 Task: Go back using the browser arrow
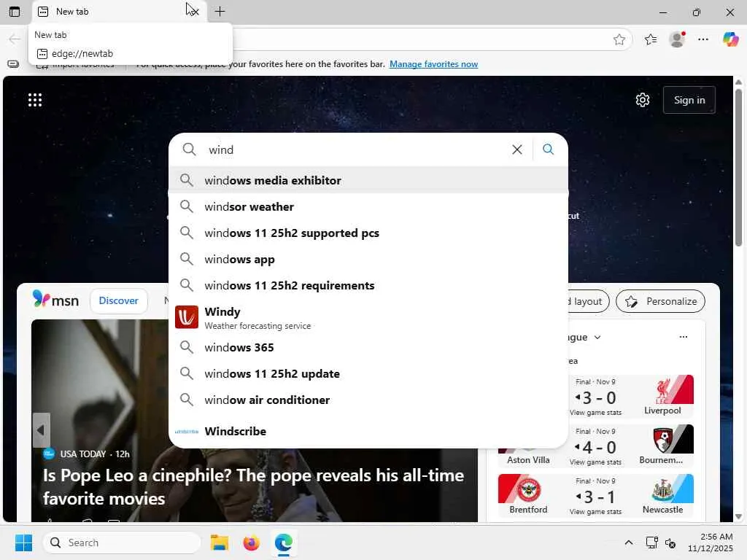pos(15,39)
